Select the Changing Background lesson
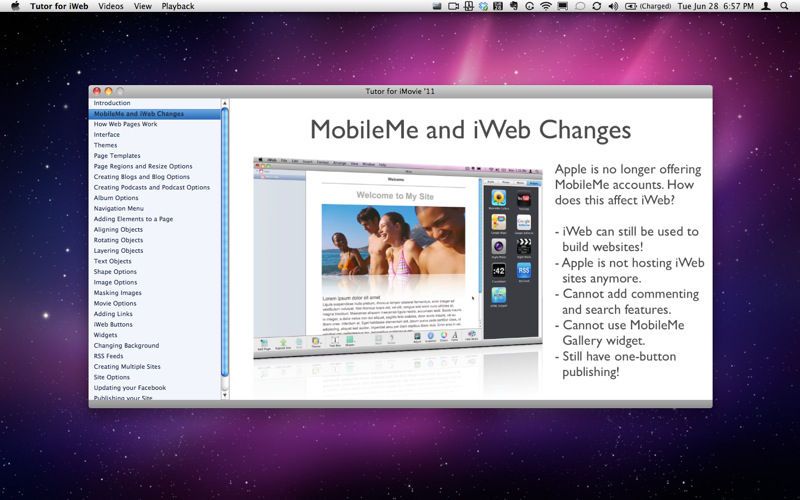This screenshot has width=800, height=500. tap(155, 345)
